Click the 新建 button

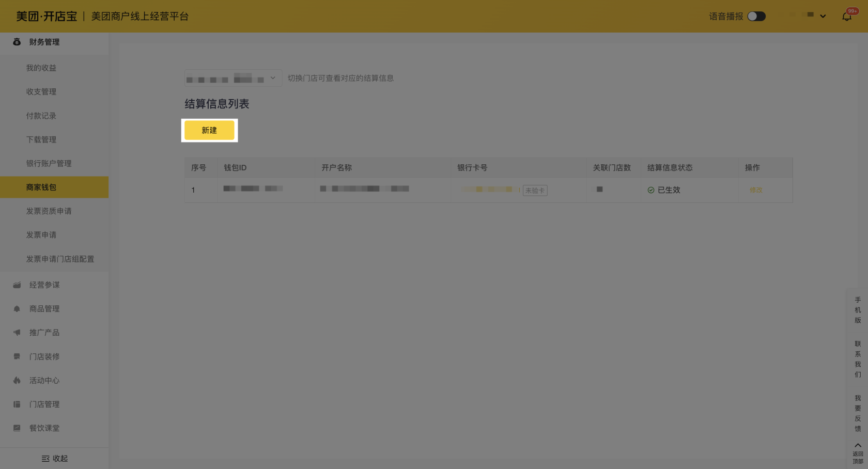coord(209,131)
